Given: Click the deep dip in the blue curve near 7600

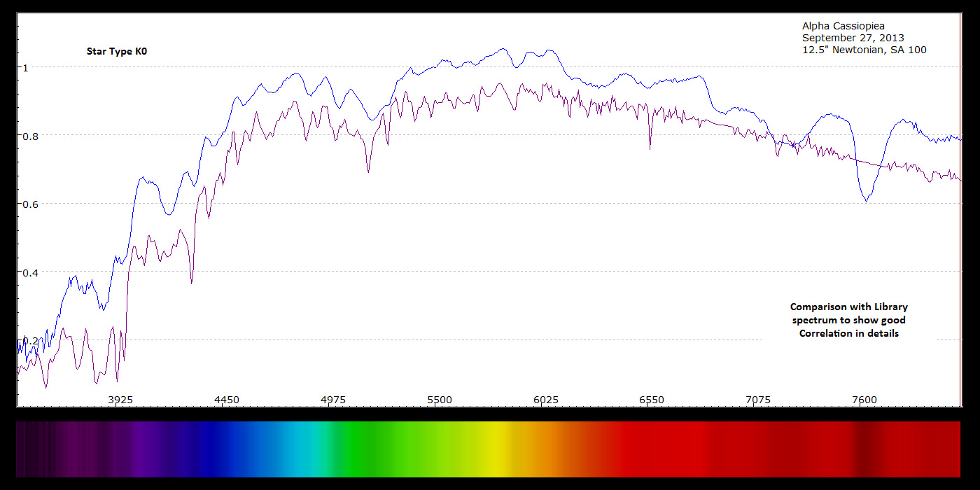Looking at the screenshot, I should click(x=867, y=200).
